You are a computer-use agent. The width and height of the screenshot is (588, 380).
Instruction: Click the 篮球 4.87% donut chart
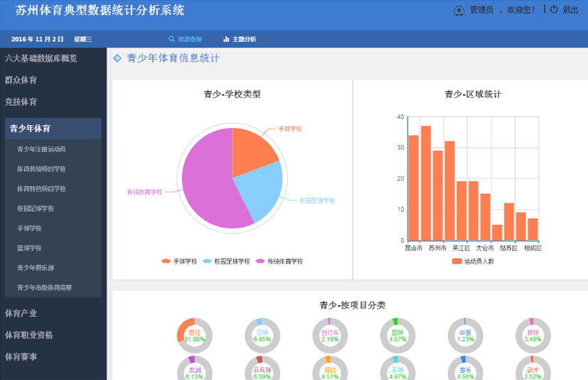tap(397, 335)
